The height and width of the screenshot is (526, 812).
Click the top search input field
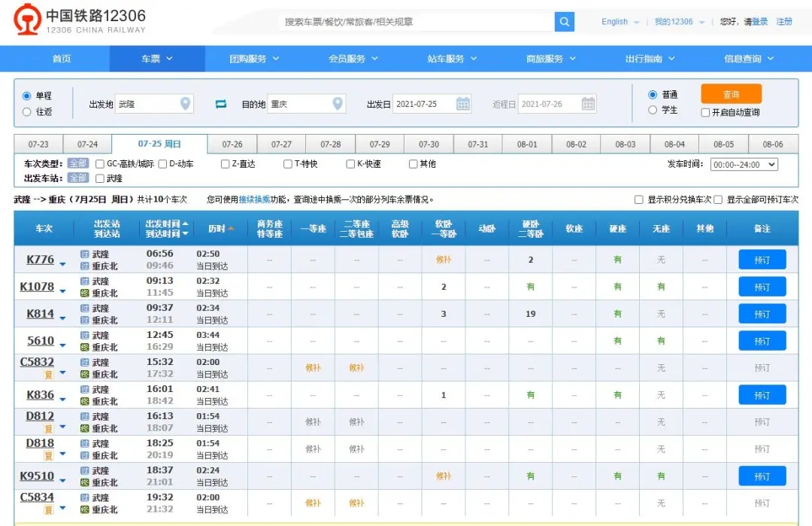pos(417,22)
